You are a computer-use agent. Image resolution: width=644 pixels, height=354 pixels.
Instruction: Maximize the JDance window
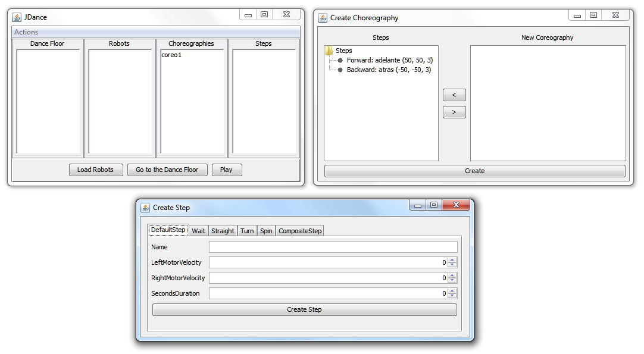coord(264,14)
